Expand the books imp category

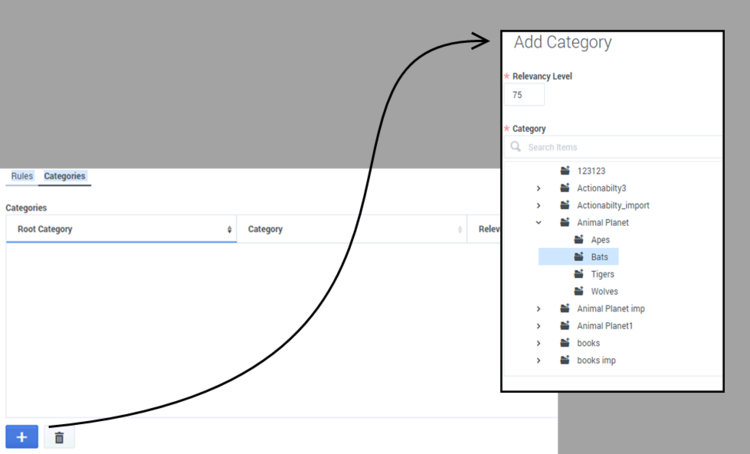539,360
